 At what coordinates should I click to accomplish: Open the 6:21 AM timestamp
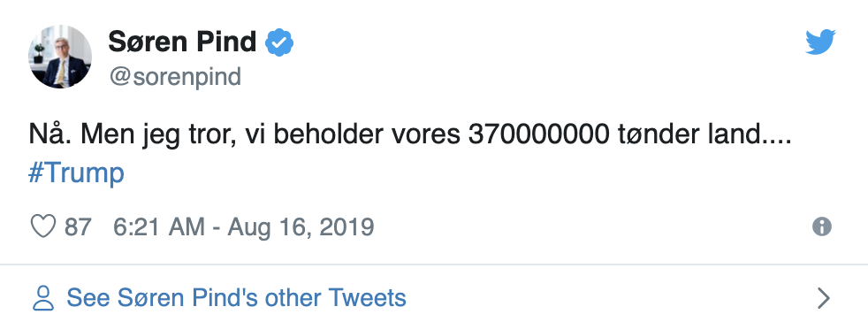[x=159, y=226]
